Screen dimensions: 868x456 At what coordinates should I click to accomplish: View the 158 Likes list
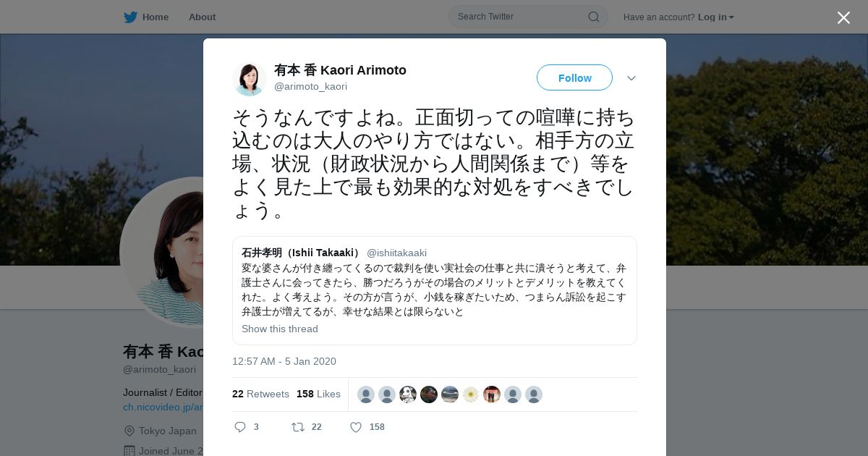pyautogui.click(x=318, y=394)
